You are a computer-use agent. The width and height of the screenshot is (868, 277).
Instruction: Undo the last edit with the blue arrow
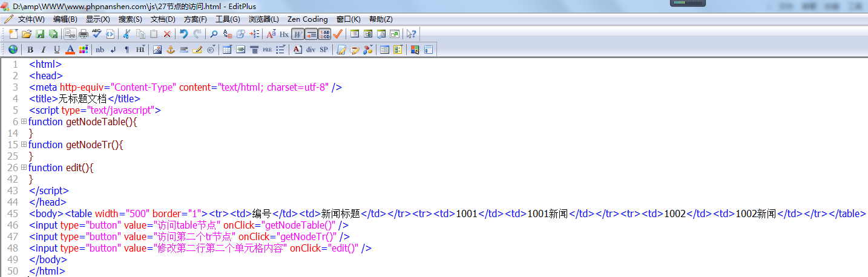[x=183, y=34]
